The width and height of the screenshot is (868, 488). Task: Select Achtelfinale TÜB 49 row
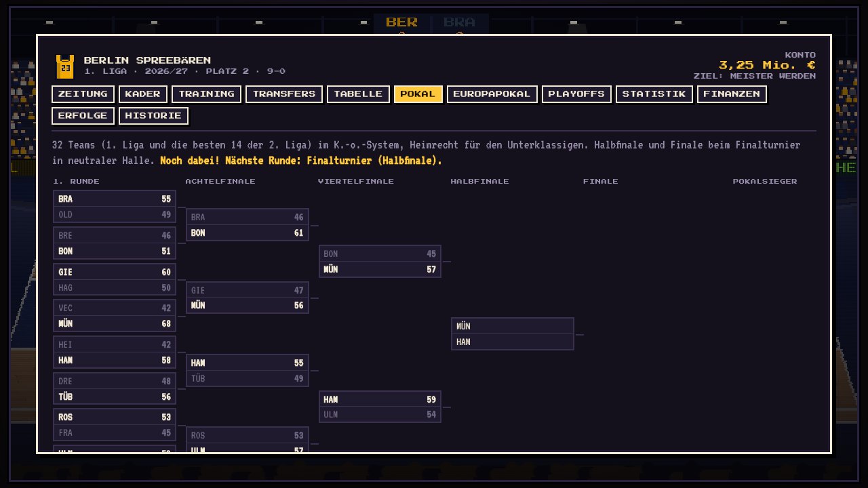coord(248,379)
